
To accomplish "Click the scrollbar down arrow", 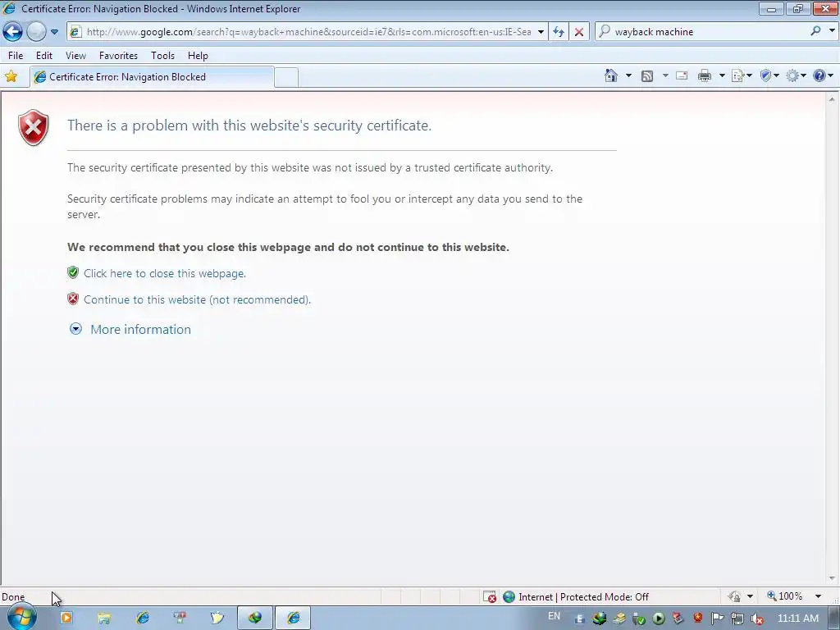I will pyautogui.click(x=832, y=578).
